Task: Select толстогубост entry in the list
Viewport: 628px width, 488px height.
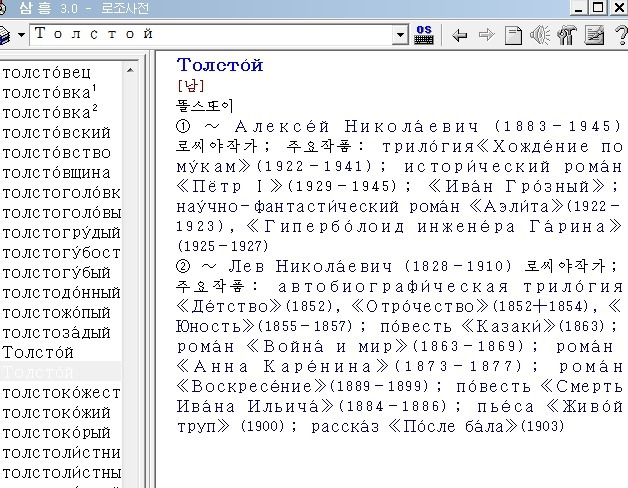Action: pyautogui.click(x=61, y=253)
